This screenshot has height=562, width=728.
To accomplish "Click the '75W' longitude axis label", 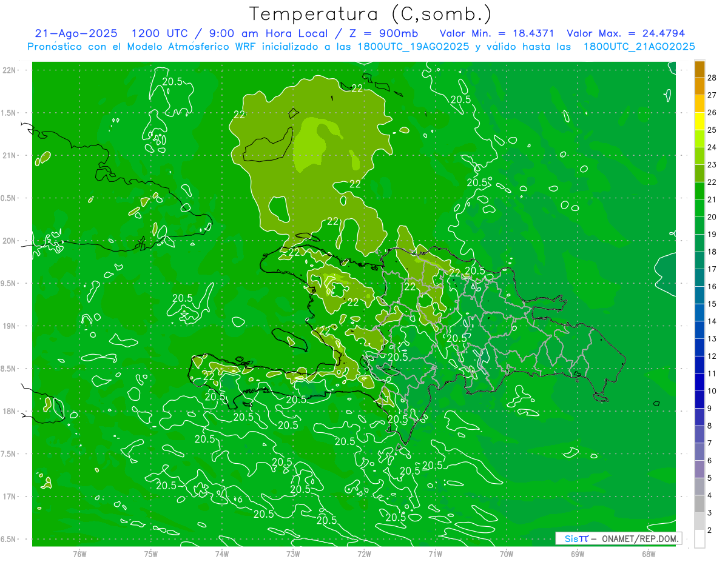I will (x=151, y=554).
